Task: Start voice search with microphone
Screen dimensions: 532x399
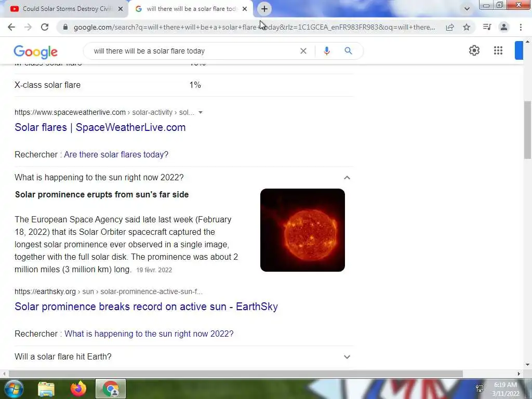Action: (x=326, y=51)
